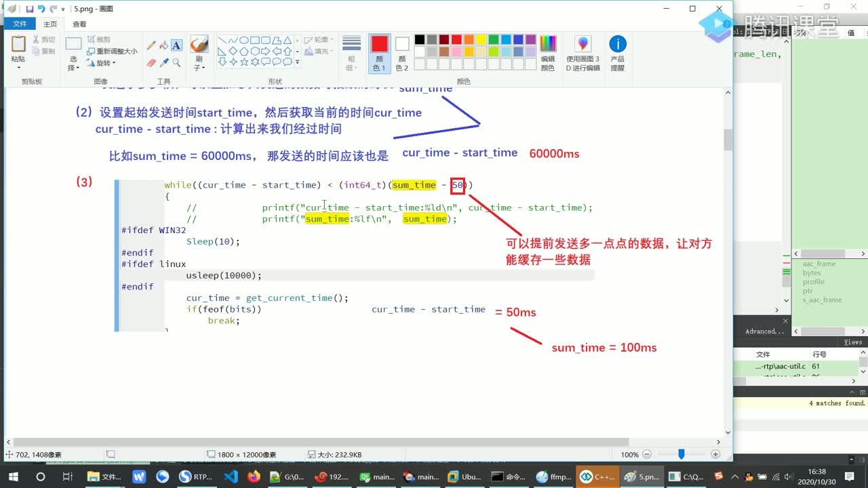
Task: Select the oval shape in shapes gallery
Action: coord(244,40)
